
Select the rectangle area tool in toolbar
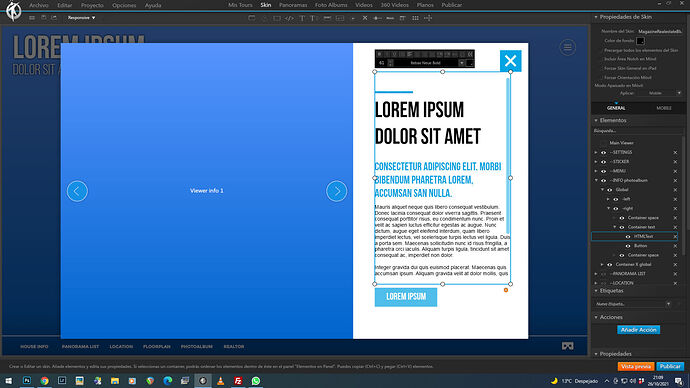(276, 18)
